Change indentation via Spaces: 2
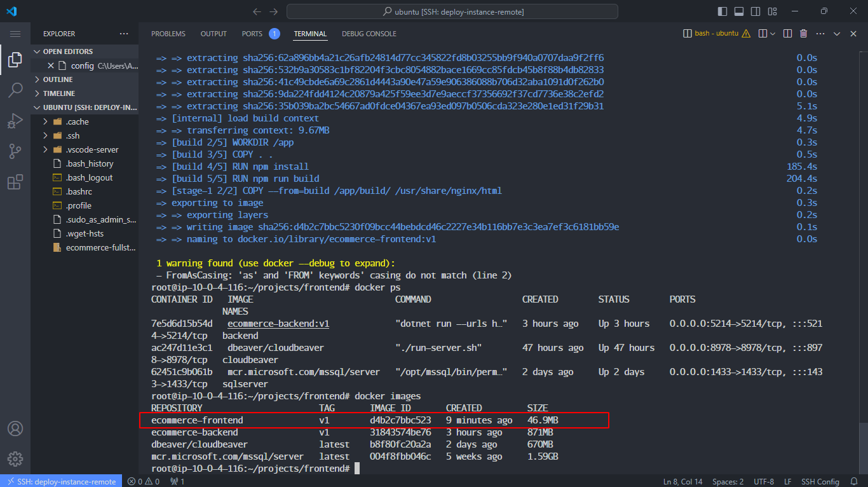The image size is (868, 487). (729, 481)
